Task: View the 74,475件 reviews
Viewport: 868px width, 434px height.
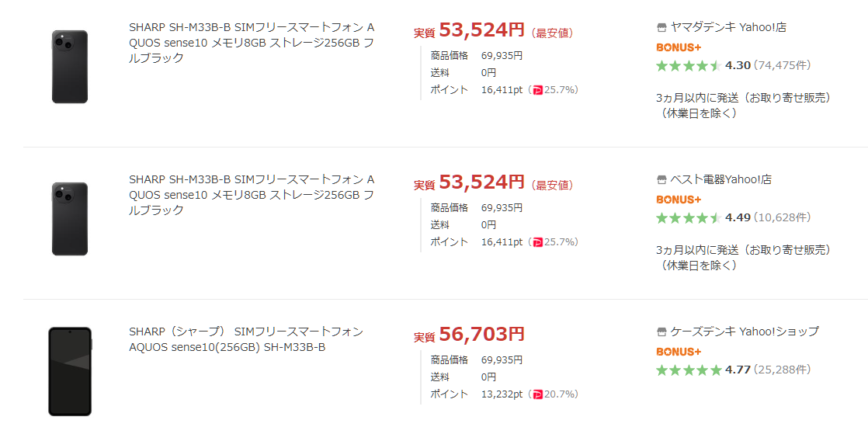Action: pyautogui.click(x=783, y=65)
